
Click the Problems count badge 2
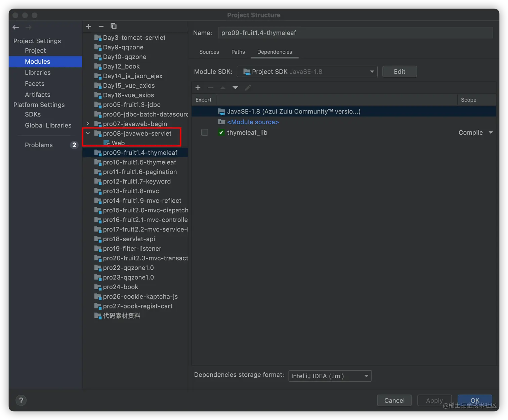tap(74, 145)
